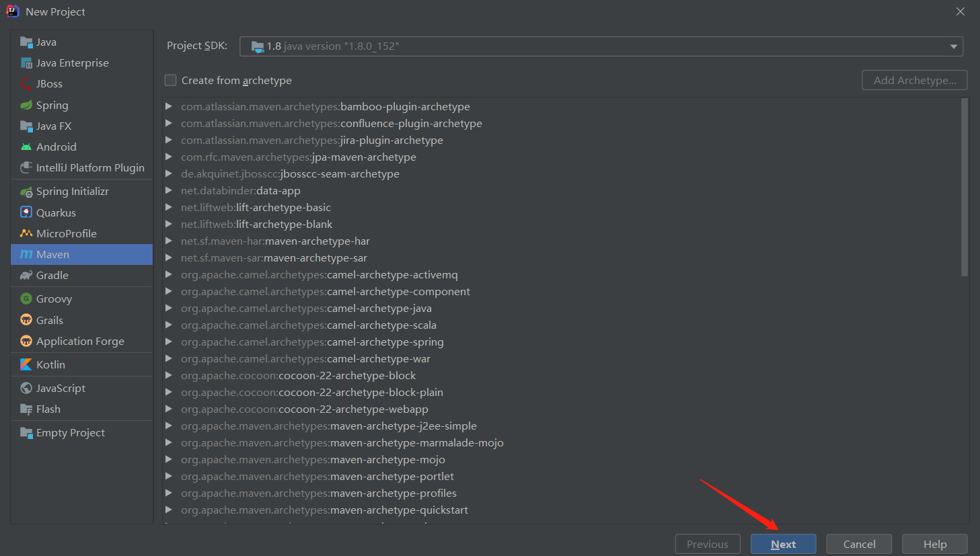
Task: Click the Groovy green icon
Action: [26, 299]
